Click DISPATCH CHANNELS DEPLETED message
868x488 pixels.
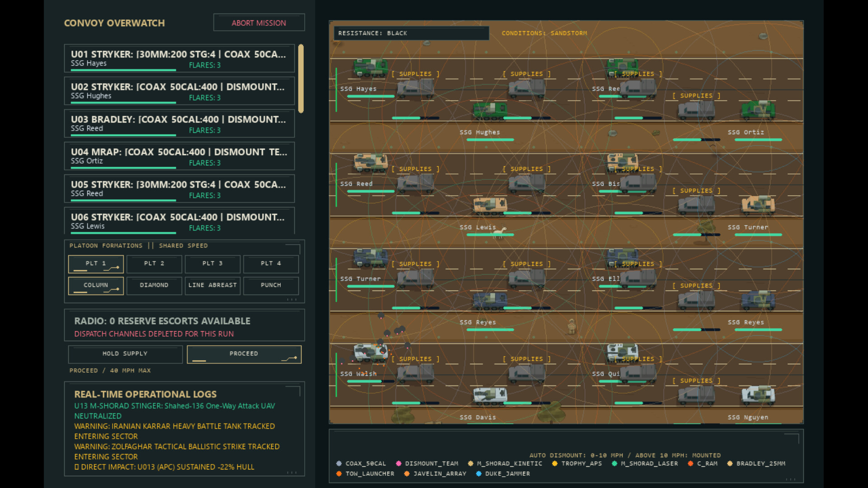[154, 334]
